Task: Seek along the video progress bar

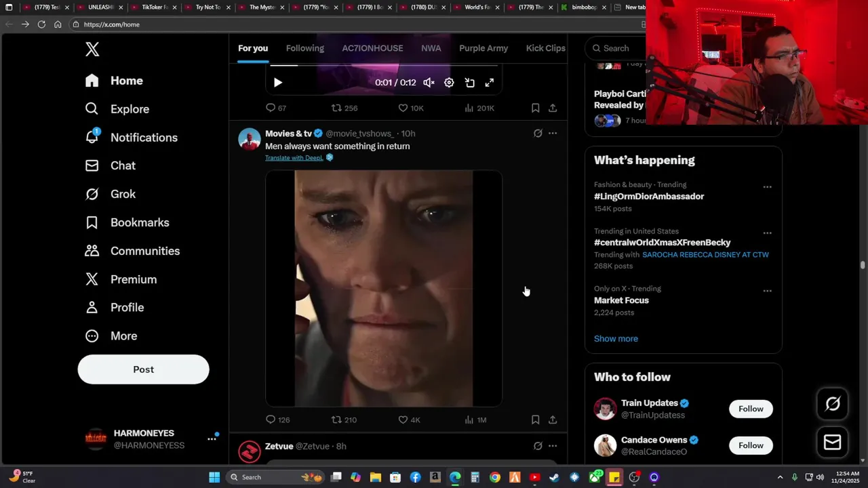Action: (384, 65)
